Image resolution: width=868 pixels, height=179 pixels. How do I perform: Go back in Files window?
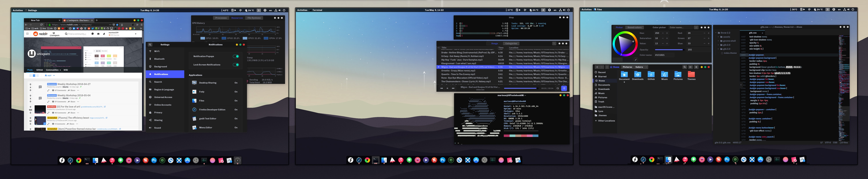[x=597, y=67]
